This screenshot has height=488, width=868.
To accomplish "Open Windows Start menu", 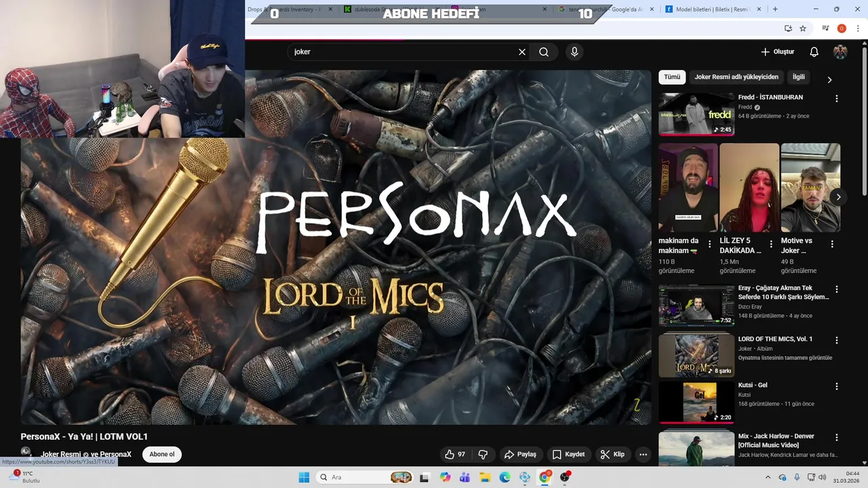I will (x=303, y=477).
